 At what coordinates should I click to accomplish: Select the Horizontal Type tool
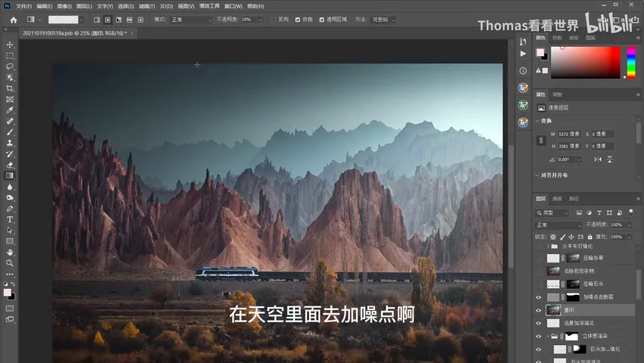[x=10, y=219]
